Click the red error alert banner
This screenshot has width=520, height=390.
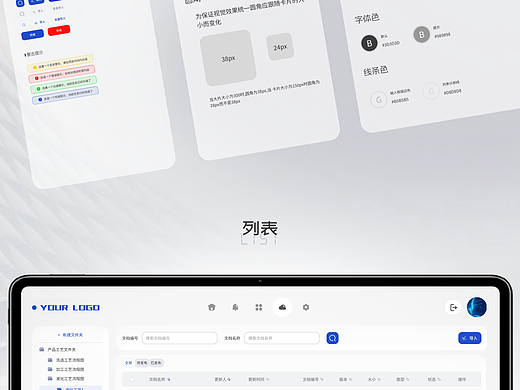pyautogui.click(x=62, y=74)
